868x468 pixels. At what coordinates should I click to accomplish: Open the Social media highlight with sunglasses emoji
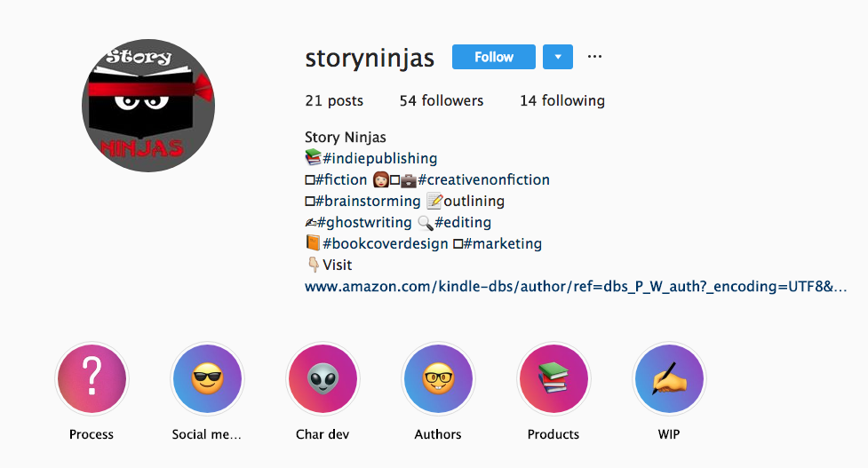pos(207,378)
